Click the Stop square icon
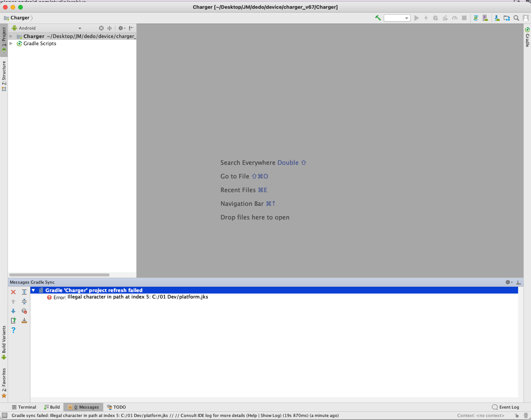The image size is (531, 420). click(x=464, y=18)
